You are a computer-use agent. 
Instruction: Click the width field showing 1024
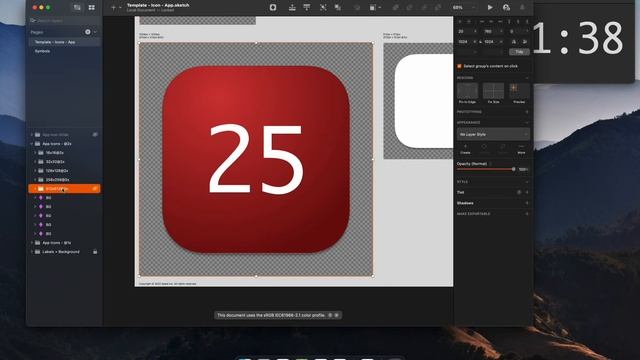[x=467, y=42]
